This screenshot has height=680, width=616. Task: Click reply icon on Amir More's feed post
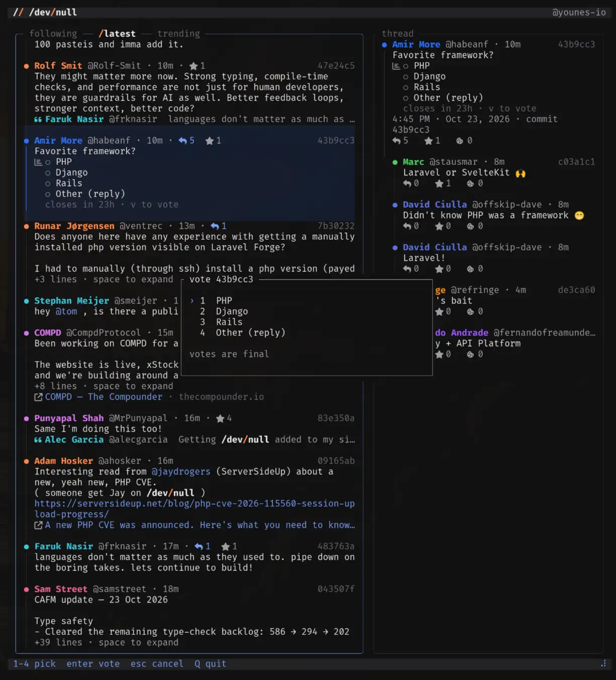pos(183,141)
